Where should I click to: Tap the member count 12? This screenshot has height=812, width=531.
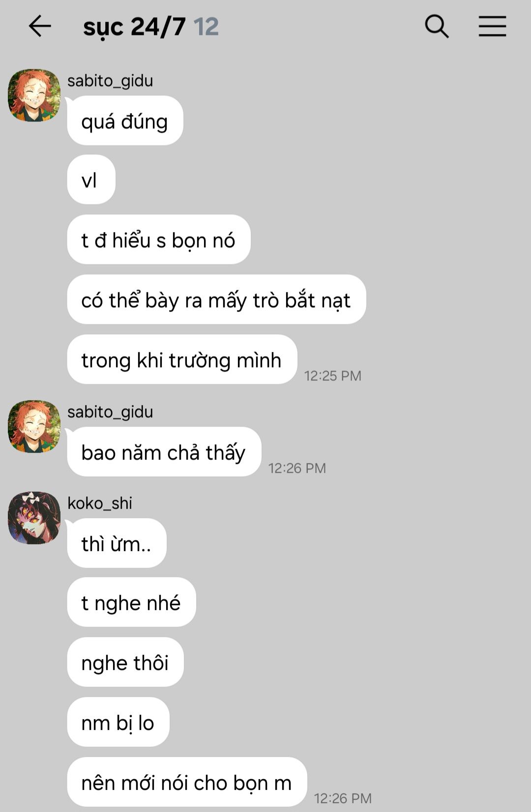(206, 27)
